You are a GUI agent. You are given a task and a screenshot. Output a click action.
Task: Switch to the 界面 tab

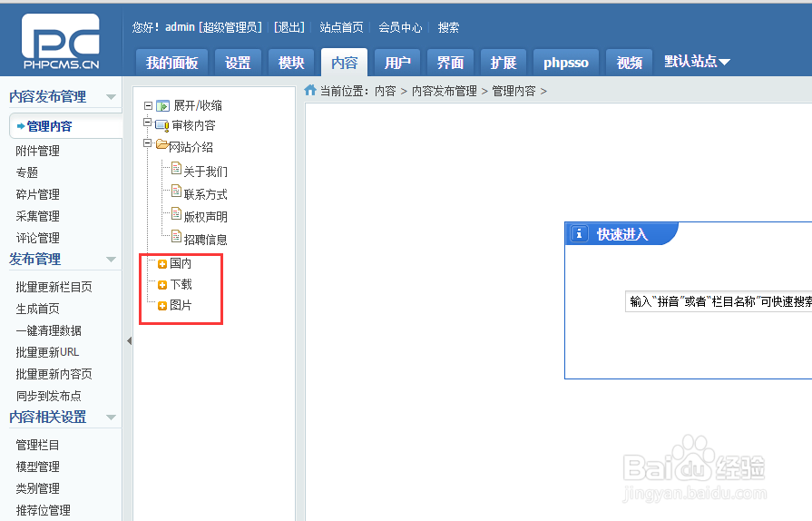tap(450, 63)
